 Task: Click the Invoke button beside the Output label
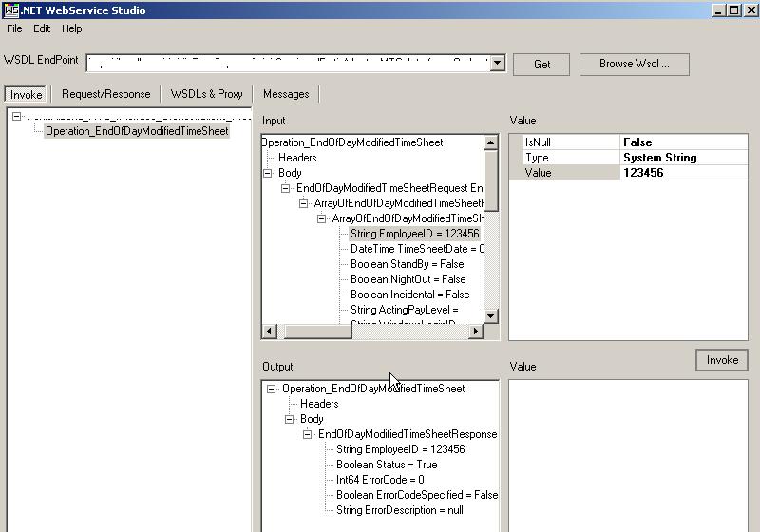[722, 360]
